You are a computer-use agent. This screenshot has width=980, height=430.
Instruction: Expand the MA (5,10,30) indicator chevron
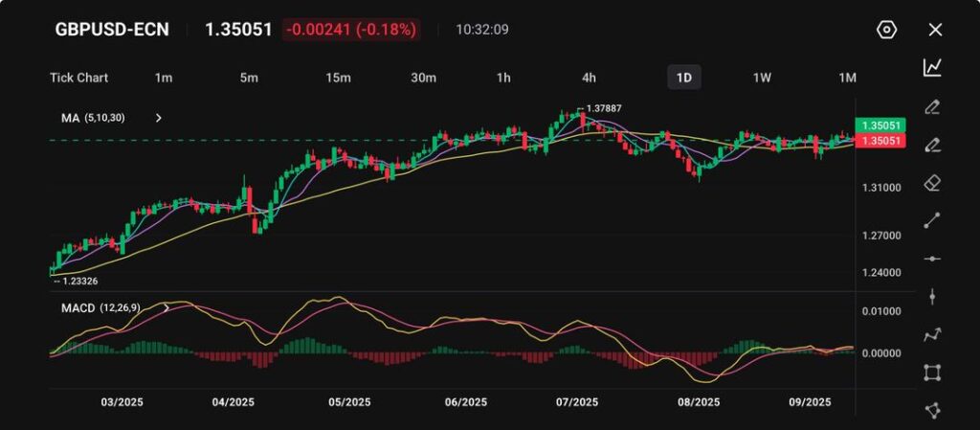point(159,118)
